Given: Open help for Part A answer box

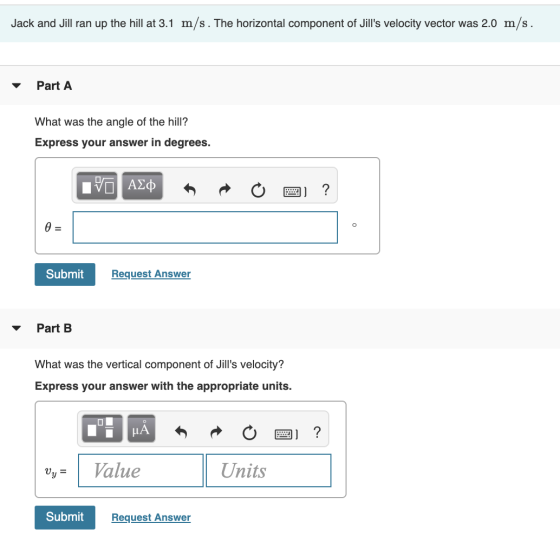Looking at the screenshot, I should point(325,190).
